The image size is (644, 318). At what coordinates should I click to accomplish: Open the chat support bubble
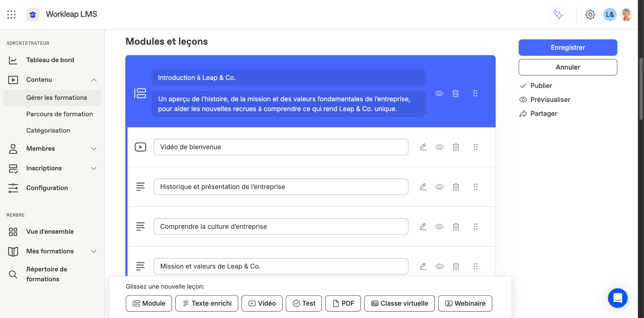pos(617,298)
